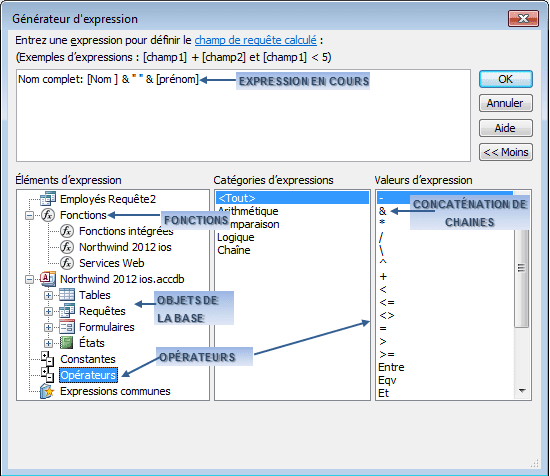The image size is (550, 476).
Task: Click the Requêtes icon in the tree
Action: click(67, 311)
